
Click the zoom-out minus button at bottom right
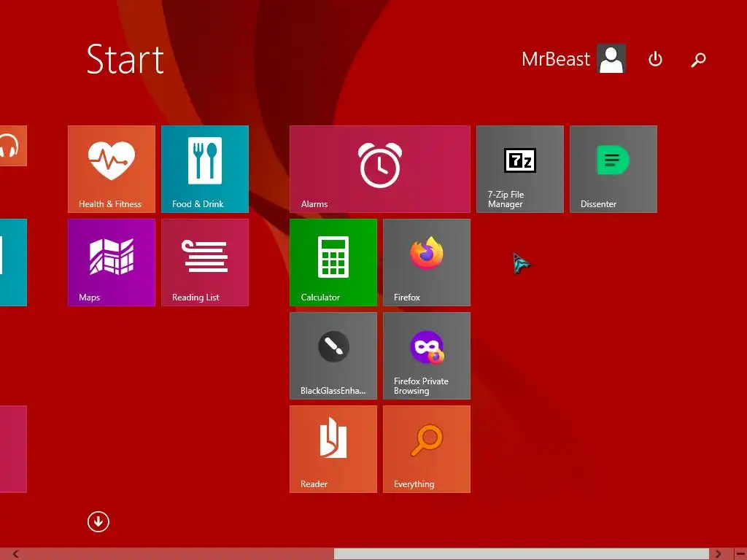coord(740,554)
